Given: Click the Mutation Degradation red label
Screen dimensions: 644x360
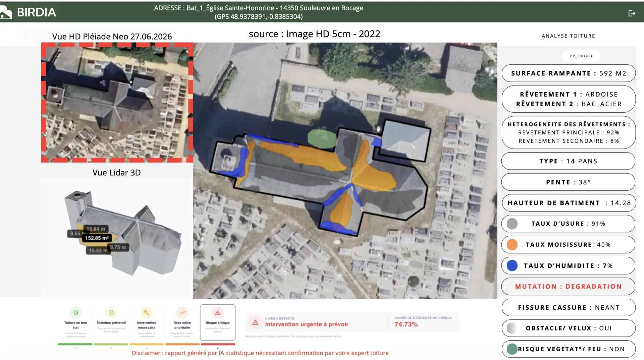Looking at the screenshot, I should pos(569,287).
